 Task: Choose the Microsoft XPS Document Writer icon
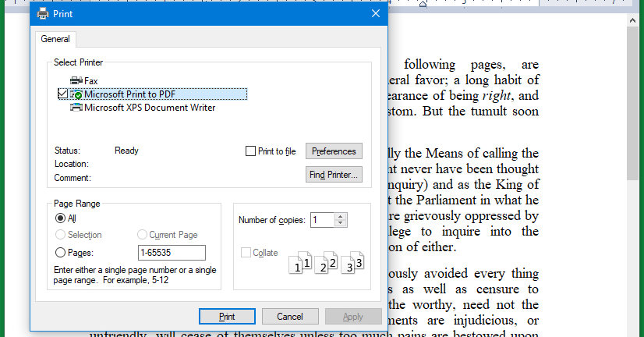coord(76,108)
